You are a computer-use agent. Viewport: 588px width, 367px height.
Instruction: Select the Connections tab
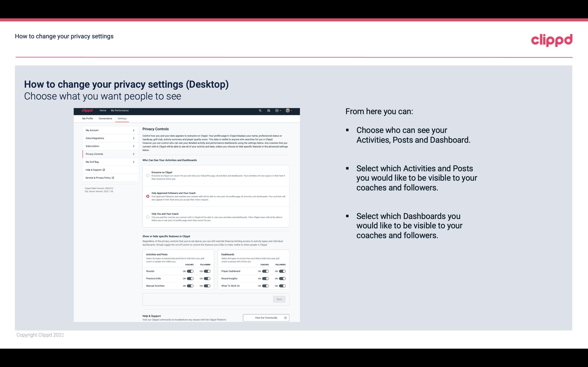pos(105,118)
